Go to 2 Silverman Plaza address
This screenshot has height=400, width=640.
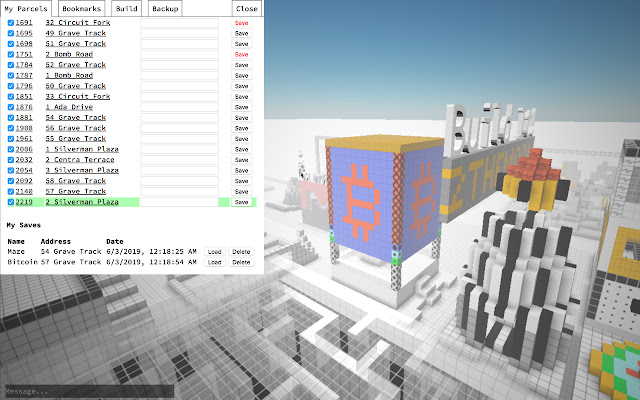pyautogui.click(x=82, y=202)
